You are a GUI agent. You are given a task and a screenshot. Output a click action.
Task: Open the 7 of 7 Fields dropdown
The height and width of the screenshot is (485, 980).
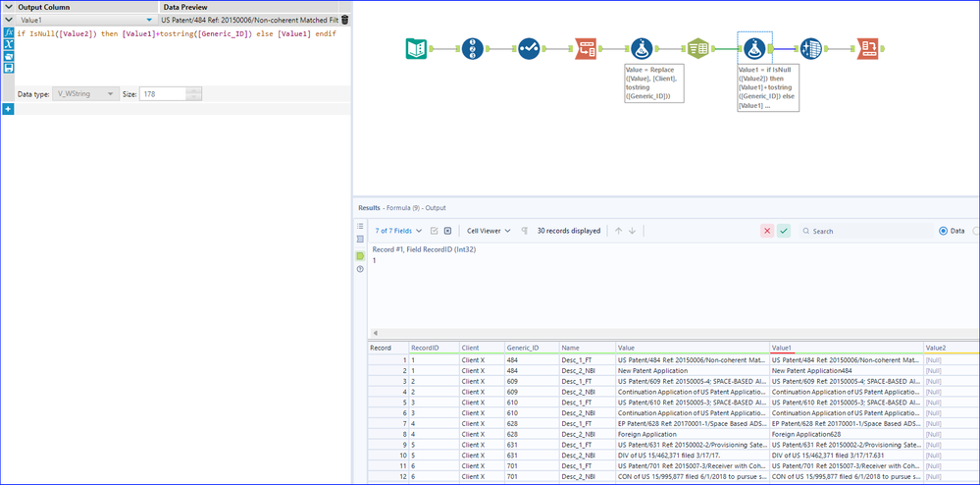398,231
